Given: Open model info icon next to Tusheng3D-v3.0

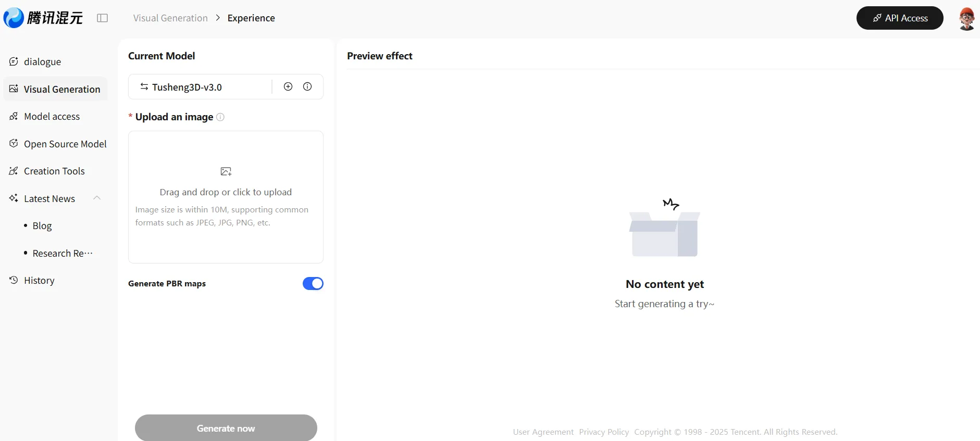Looking at the screenshot, I should coord(307,86).
